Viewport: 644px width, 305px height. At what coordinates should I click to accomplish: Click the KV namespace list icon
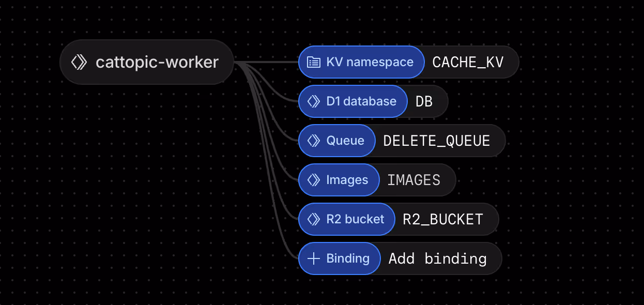(x=313, y=63)
